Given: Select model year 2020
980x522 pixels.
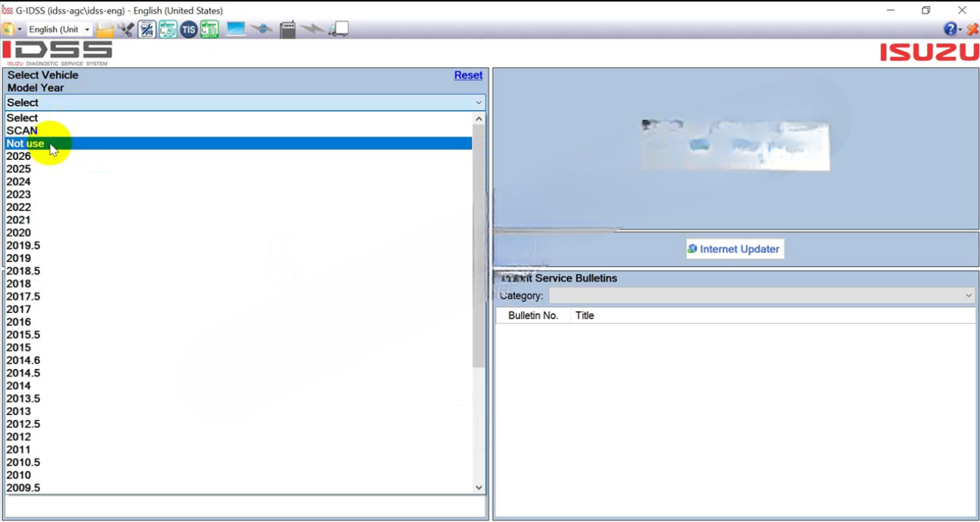Looking at the screenshot, I should [239, 233].
